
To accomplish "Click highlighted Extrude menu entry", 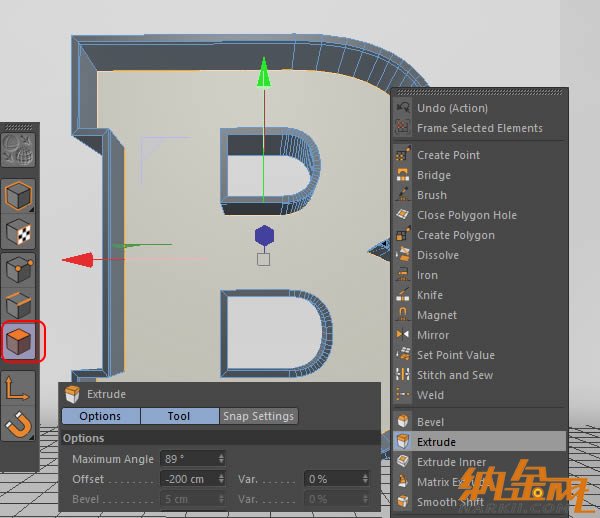I will point(479,442).
